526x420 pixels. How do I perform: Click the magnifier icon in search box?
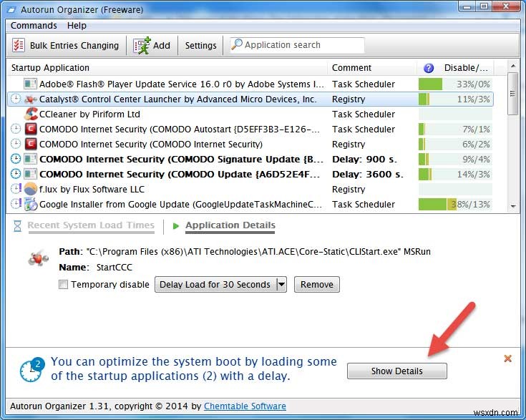click(237, 44)
